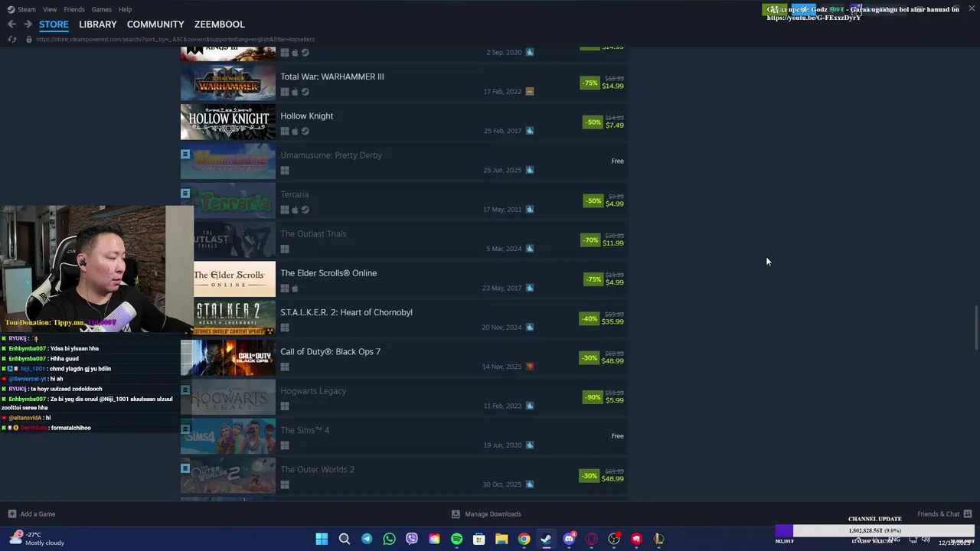980x551 pixels.
Task: Open the View menu
Action: (x=50, y=9)
